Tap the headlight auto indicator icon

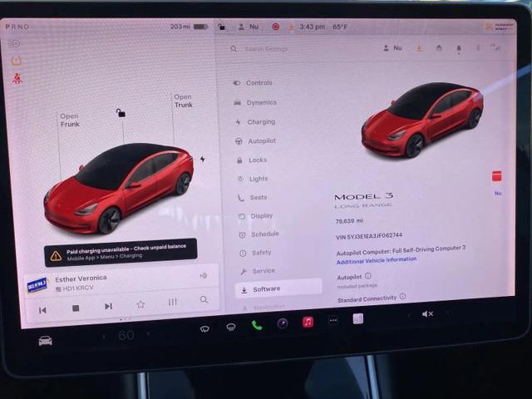click(x=14, y=43)
